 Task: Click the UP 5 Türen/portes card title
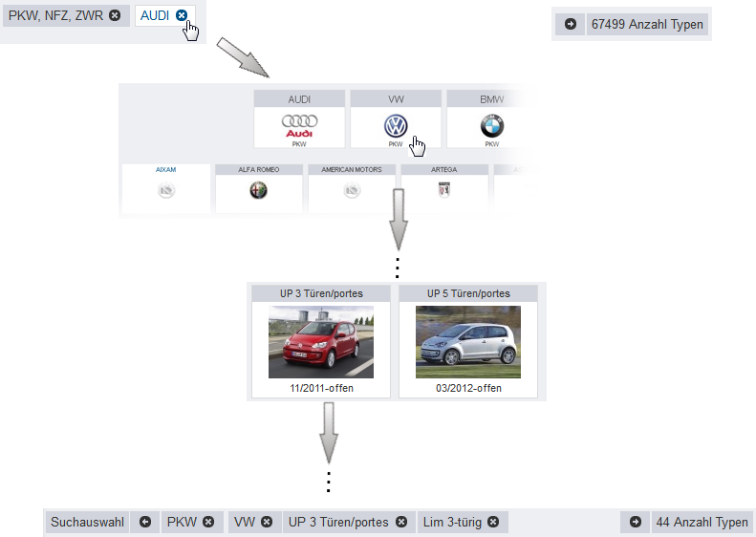coord(468,293)
